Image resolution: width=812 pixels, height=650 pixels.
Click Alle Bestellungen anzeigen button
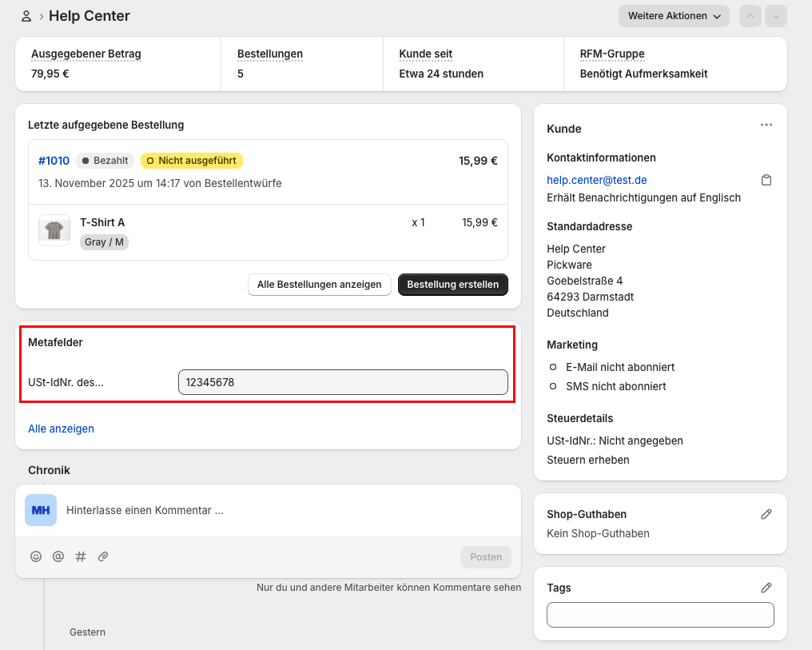tap(319, 285)
